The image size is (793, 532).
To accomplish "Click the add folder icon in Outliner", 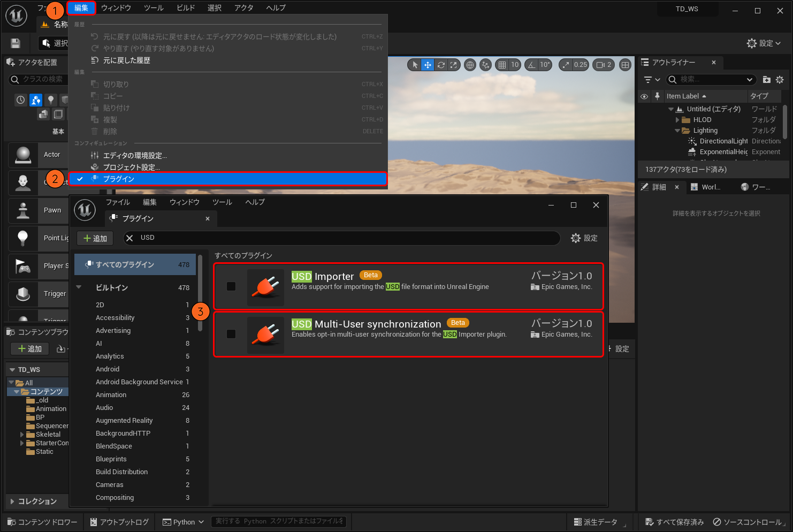I will coord(766,80).
